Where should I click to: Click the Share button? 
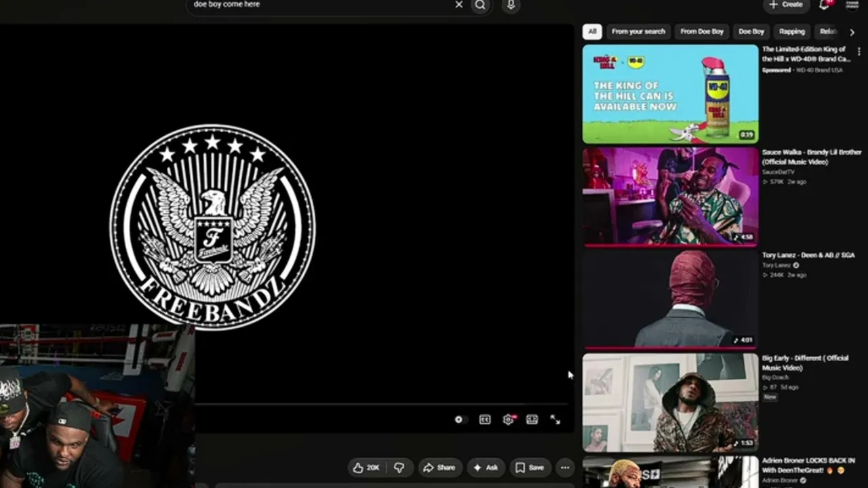click(x=439, y=468)
